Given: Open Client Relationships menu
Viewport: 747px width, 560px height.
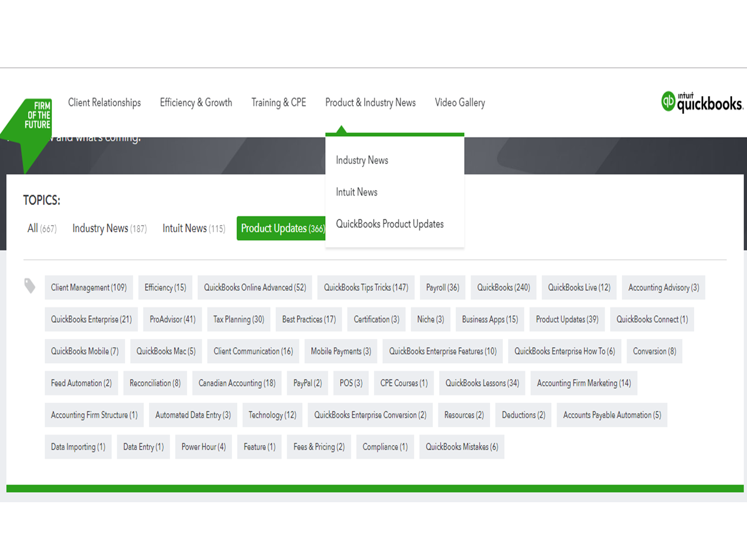Looking at the screenshot, I should click(x=104, y=103).
